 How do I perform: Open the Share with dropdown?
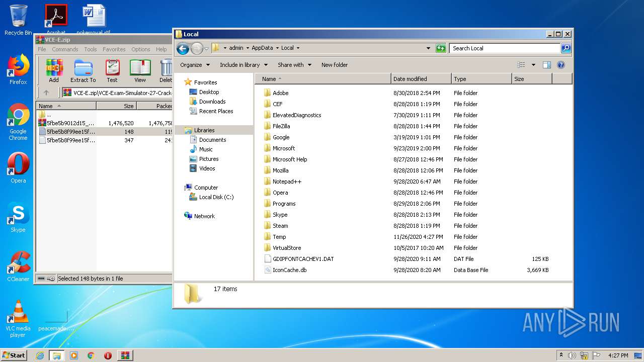(294, 65)
